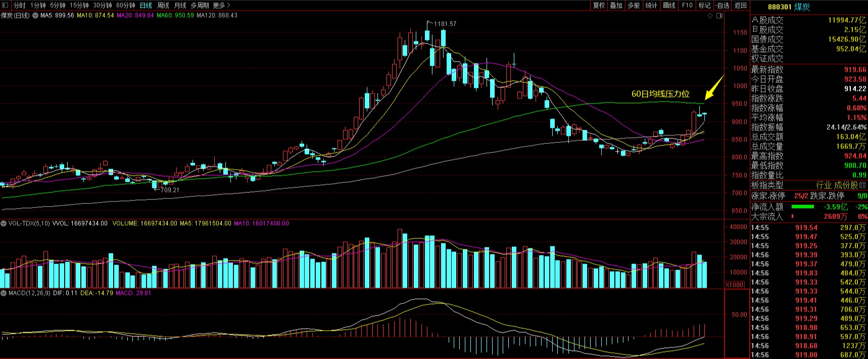This screenshot has height=359, width=868.
Task: Open the F10 company info
Action: point(687,6)
